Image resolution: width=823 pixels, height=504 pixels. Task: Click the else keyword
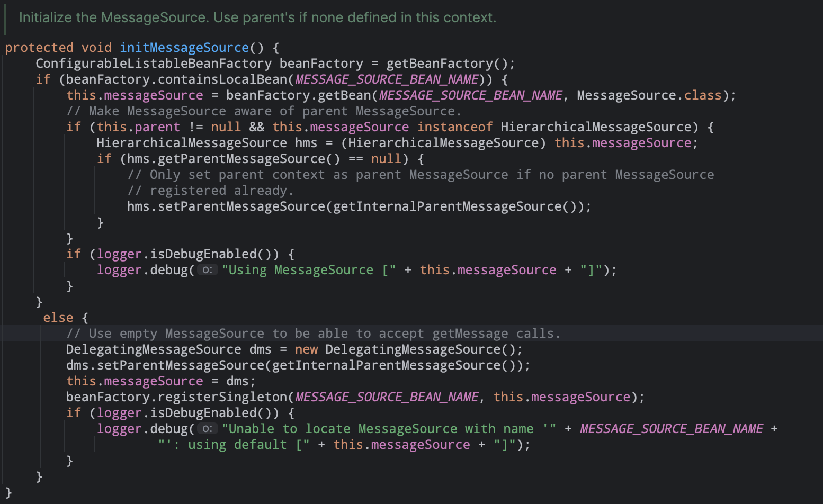(x=58, y=318)
